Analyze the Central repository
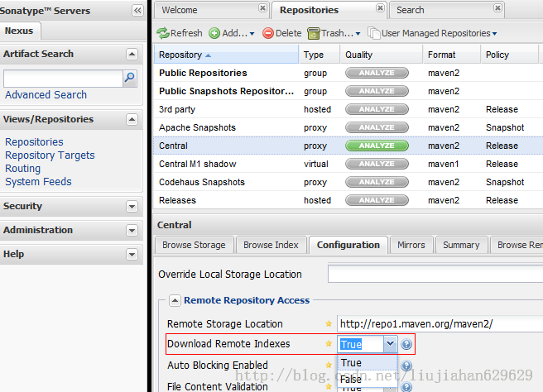 click(377, 146)
